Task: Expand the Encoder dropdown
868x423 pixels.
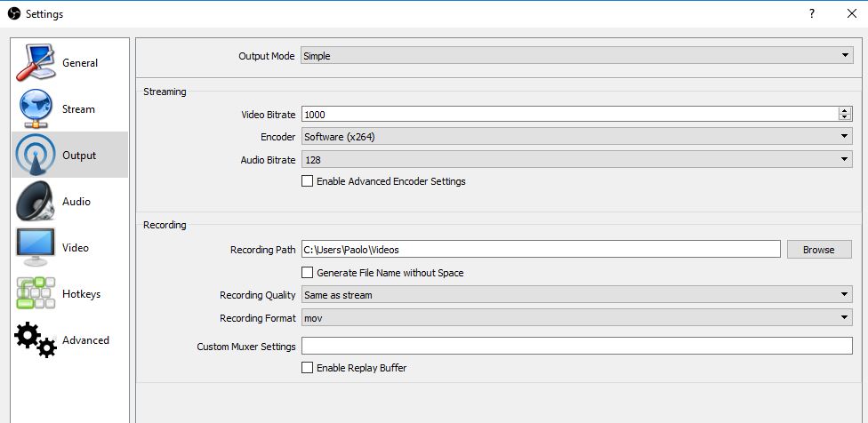Action: [576, 137]
